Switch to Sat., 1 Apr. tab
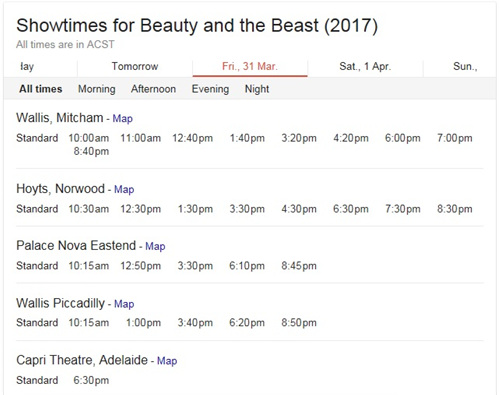 coord(365,67)
